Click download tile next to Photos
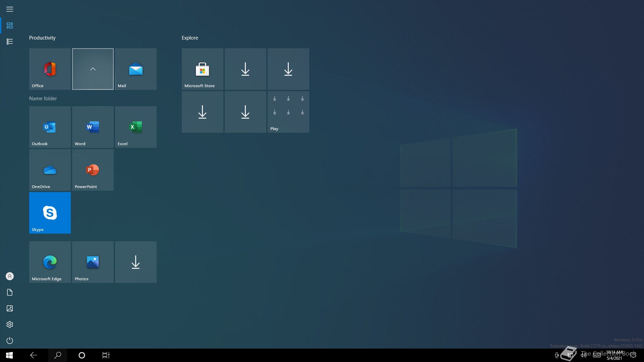The image size is (644, 362). [136, 262]
